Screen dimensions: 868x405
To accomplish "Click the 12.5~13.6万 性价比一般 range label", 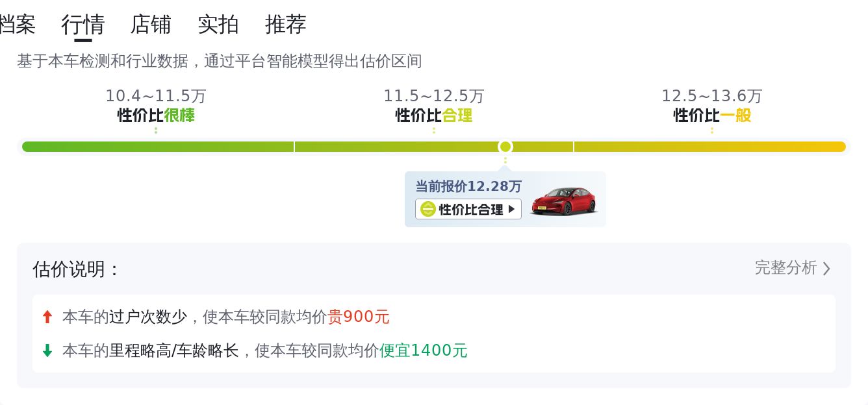I will click(x=712, y=106).
